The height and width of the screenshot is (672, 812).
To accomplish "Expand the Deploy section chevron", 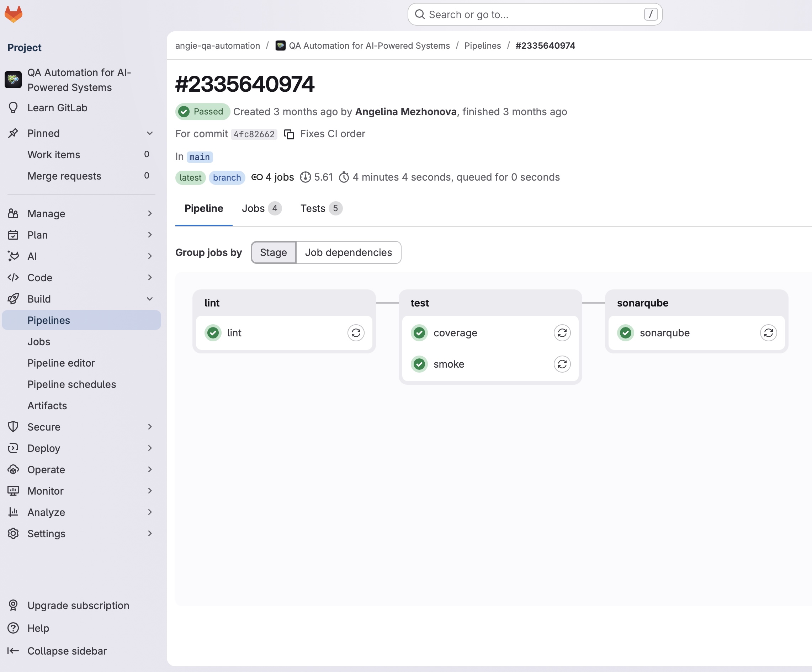I will point(150,448).
